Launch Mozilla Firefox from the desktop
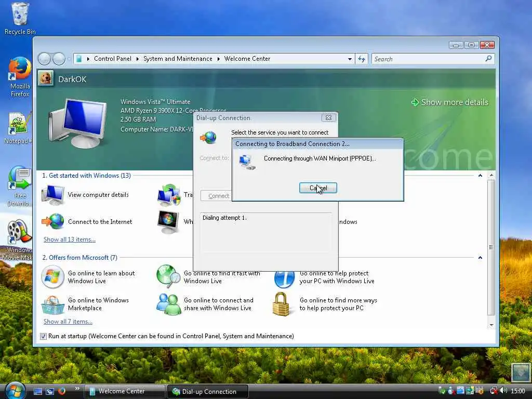 20,77
